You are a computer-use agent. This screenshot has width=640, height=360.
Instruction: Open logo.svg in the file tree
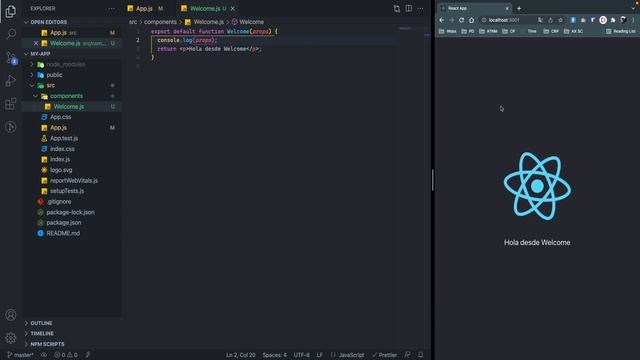[71, 170]
